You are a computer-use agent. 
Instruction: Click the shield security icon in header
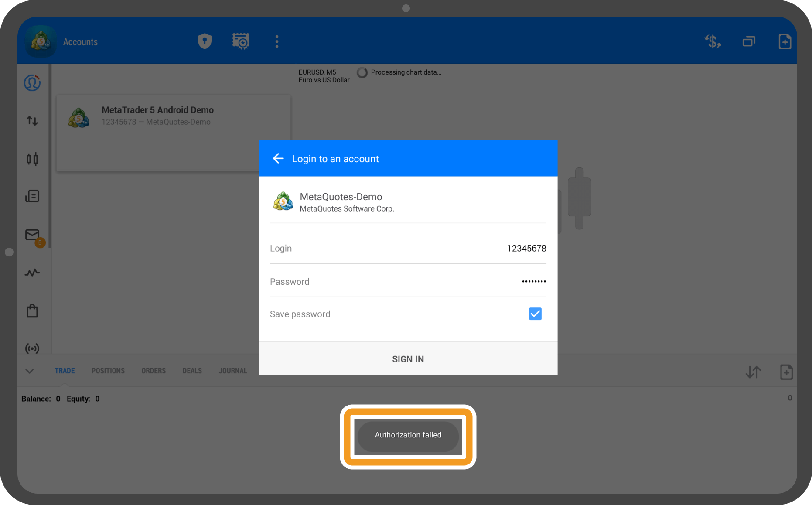tap(205, 41)
